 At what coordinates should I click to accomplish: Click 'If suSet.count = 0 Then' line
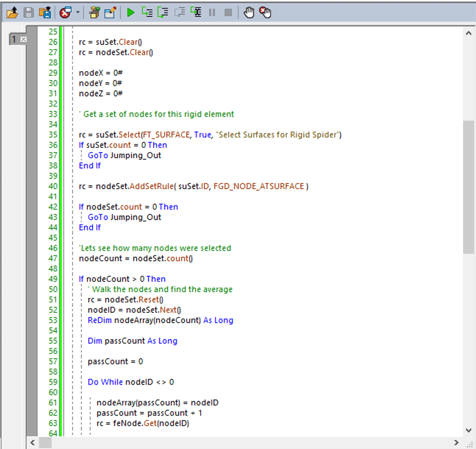coord(123,145)
